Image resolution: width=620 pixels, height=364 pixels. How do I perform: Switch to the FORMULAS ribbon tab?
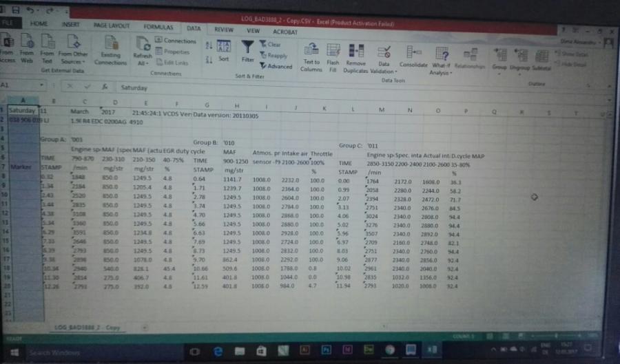[x=158, y=27]
